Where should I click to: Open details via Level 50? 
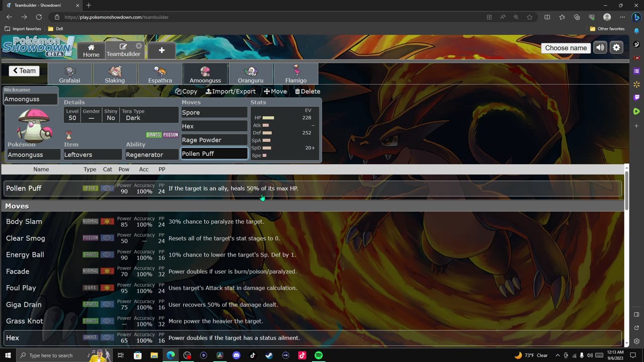(72, 115)
